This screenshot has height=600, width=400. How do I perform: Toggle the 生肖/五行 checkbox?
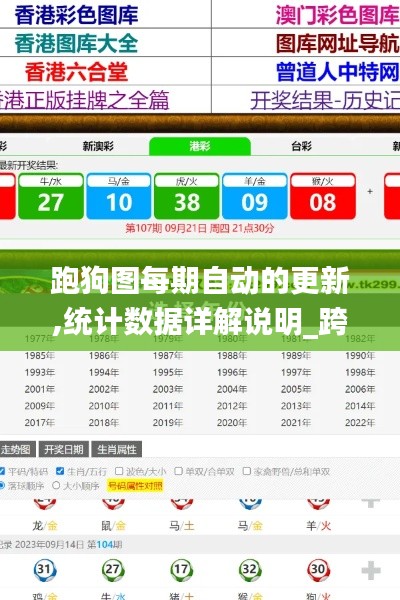point(60,471)
